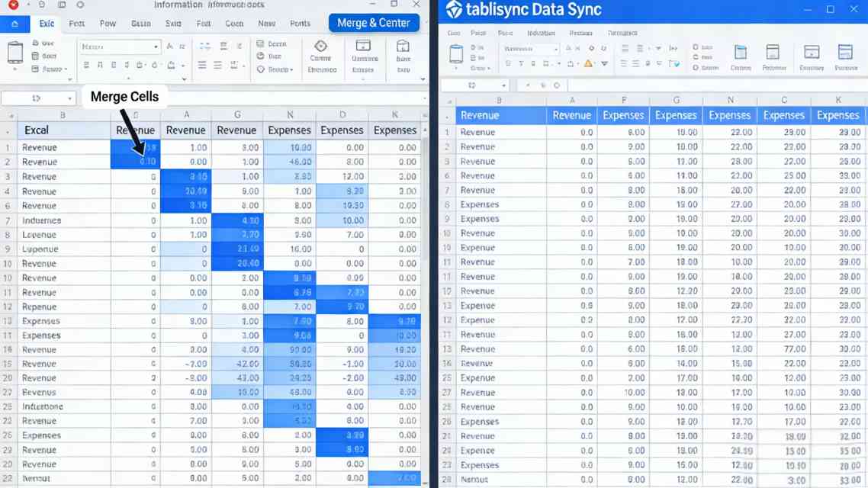The image size is (868, 488).
Task: Click the Excal header cell in left spreadsheet
Action: pos(63,130)
